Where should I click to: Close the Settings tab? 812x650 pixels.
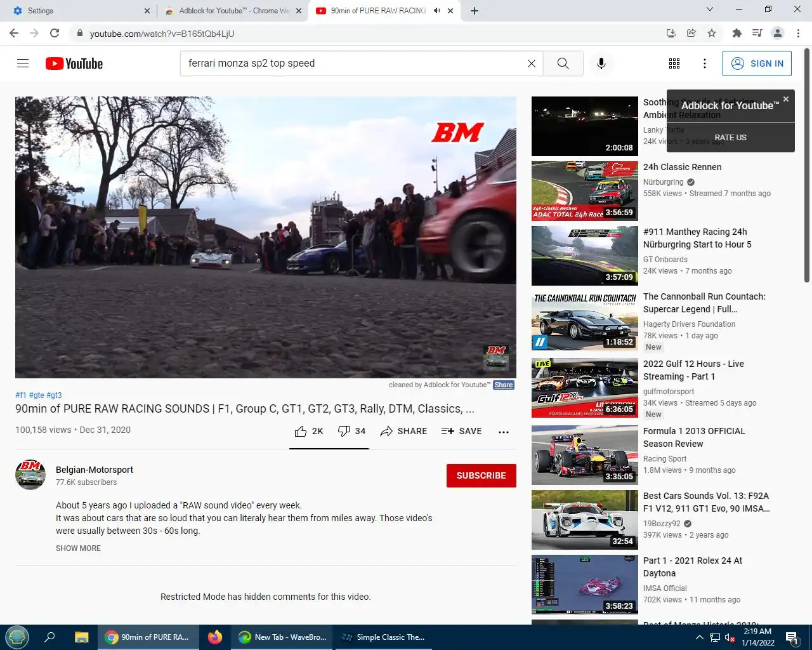(x=147, y=11)
